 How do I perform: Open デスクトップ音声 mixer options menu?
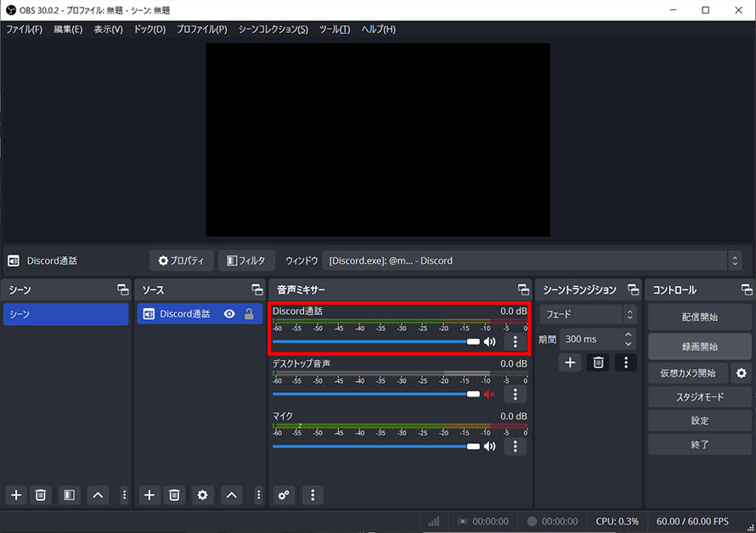pyautogui.click(x=515, y=394)
